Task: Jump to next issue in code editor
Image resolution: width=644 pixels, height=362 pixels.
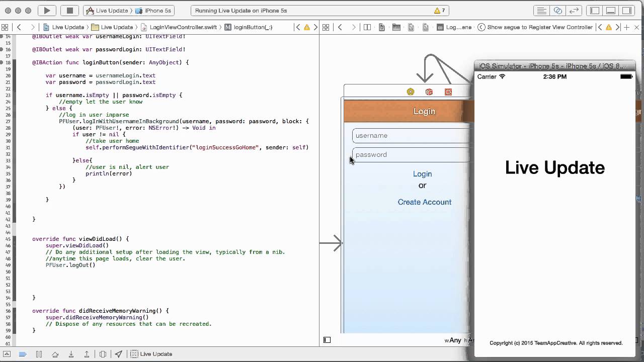Action: (315, 27)
